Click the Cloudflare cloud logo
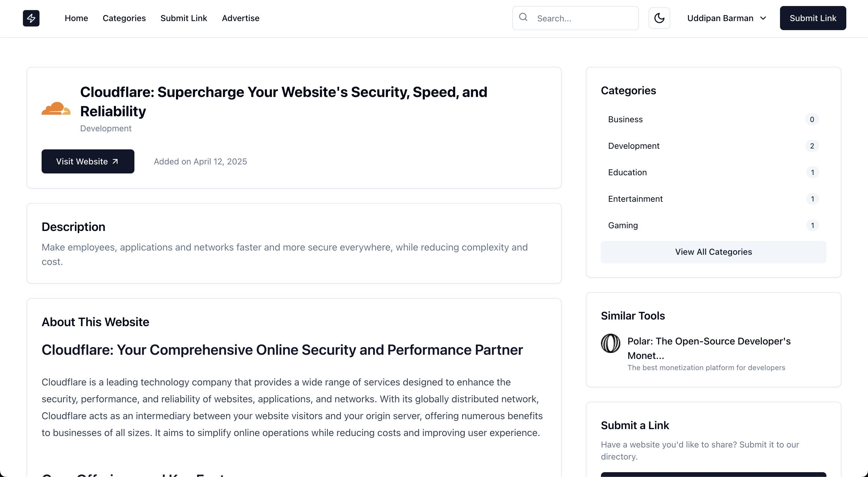Screen dimensions: 868x477 tap(56, 108)
